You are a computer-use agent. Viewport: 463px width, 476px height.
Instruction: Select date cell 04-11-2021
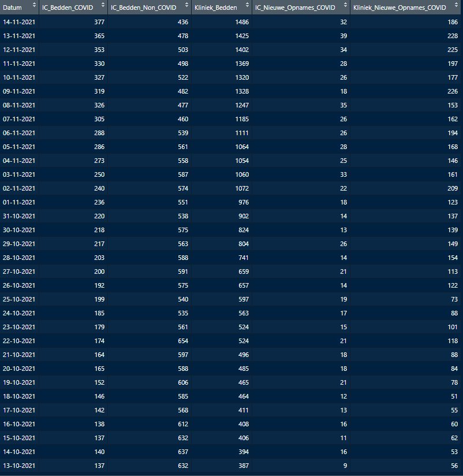[19, 161]
